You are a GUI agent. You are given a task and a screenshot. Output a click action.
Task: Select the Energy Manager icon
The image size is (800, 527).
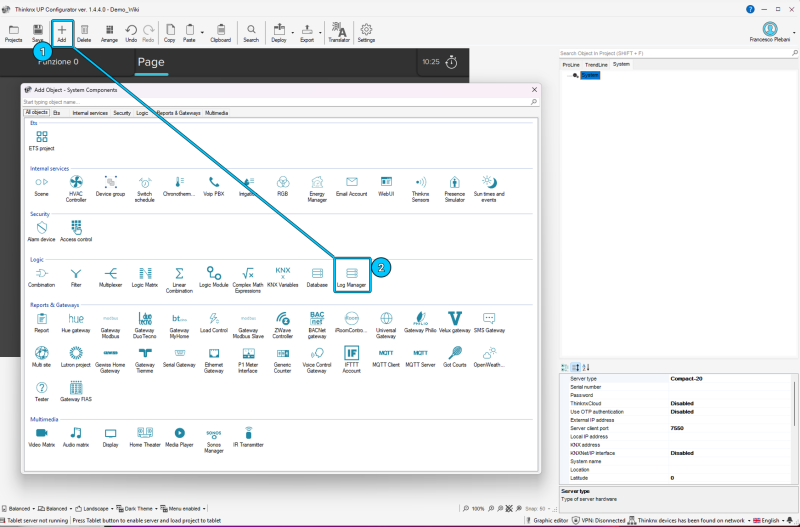point(317,189)
